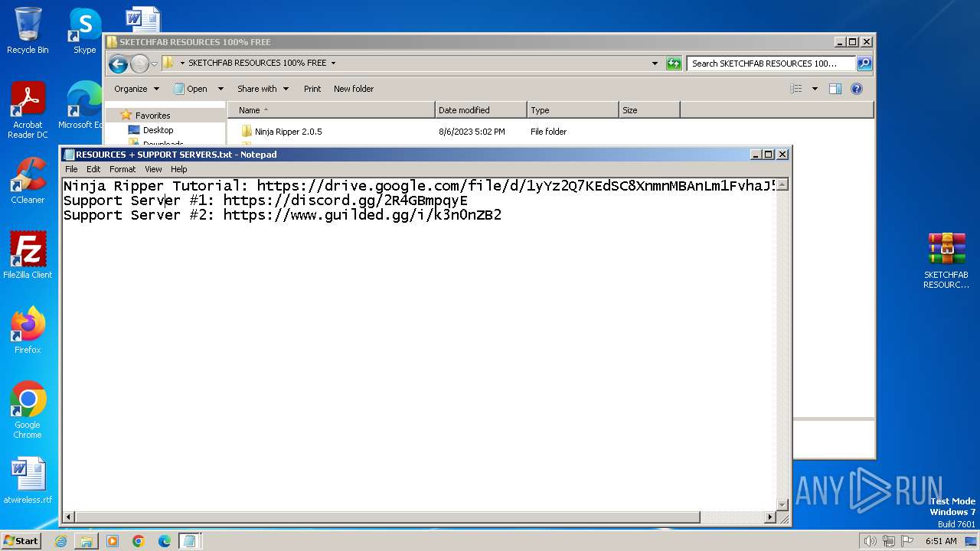Click the taskbar clock showing 6:51 AM

point(941,541)
